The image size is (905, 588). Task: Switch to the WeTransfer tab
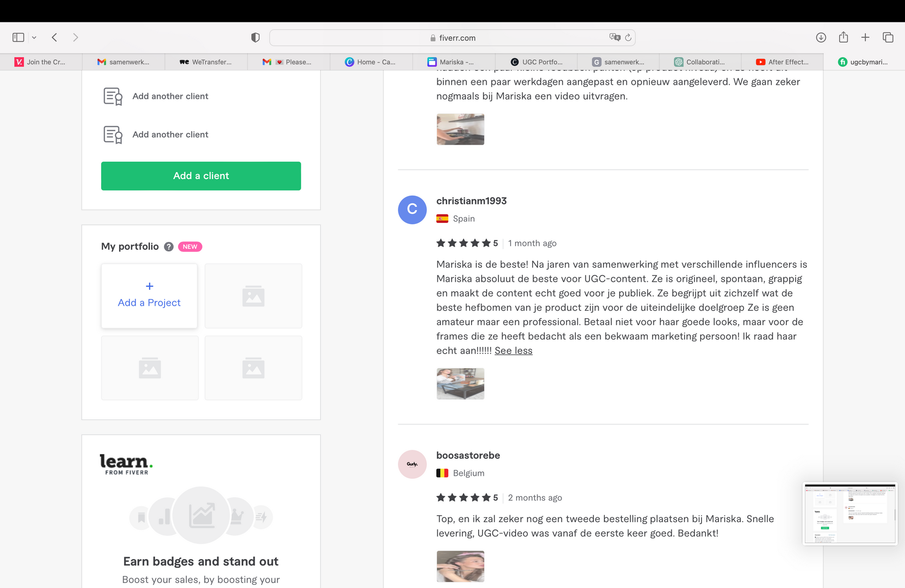[206, 62]
